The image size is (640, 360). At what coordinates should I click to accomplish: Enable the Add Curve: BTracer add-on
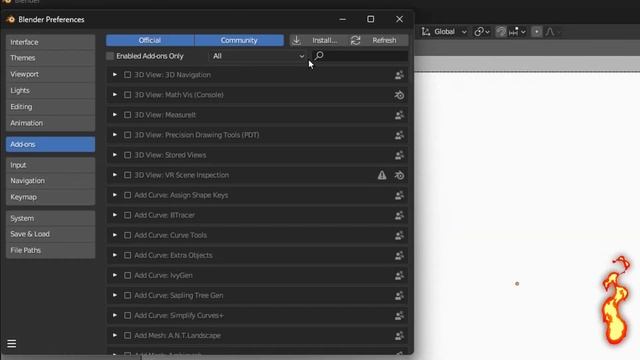pos(127,215)
